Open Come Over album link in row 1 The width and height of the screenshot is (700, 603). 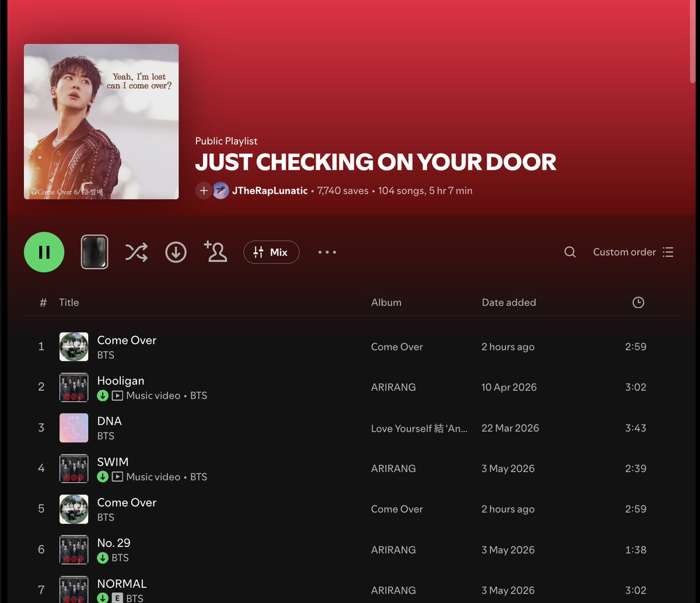(x=397, y=347)
